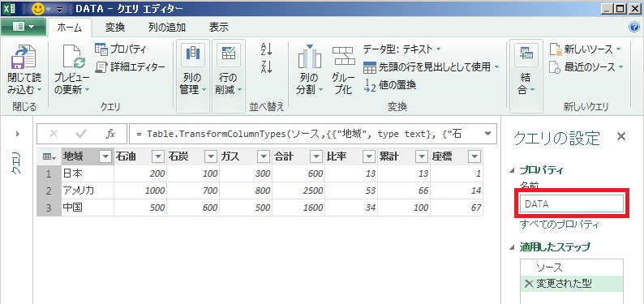Click the 列の管理 manage columns icon

point(192,54)
